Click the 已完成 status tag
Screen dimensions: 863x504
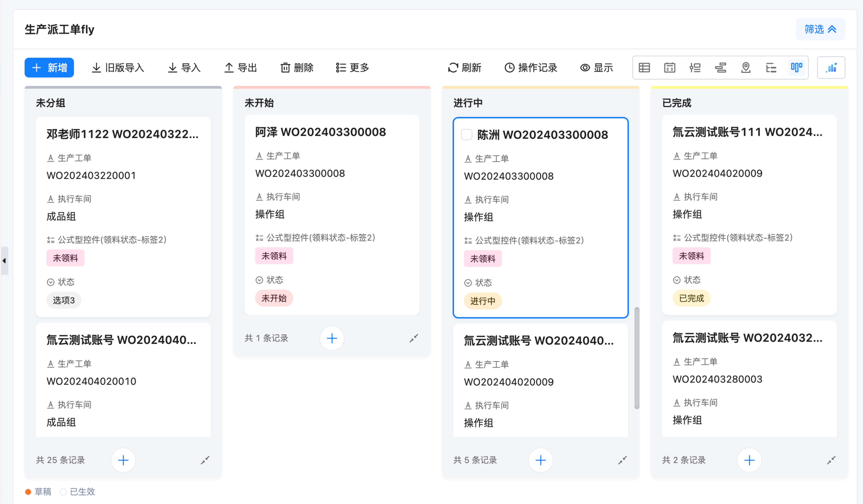click(x=692, y=298)
